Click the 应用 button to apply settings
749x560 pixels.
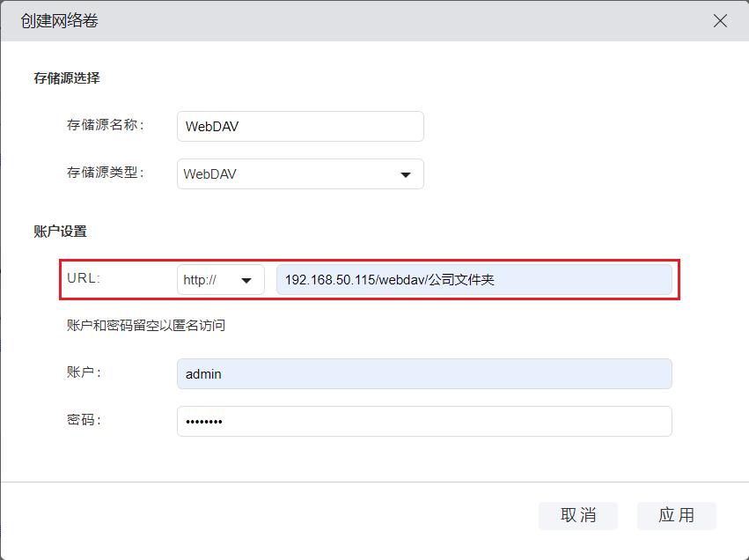coord(677,515)
